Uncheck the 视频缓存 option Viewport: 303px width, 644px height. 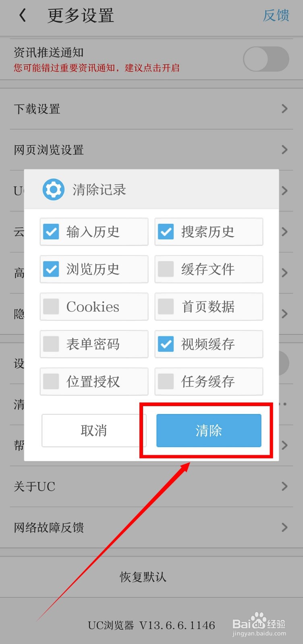(x=166, y=344)
